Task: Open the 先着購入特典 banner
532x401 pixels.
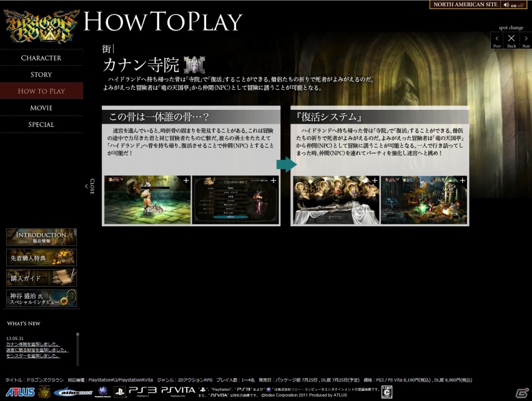Action: click(42, 257)
